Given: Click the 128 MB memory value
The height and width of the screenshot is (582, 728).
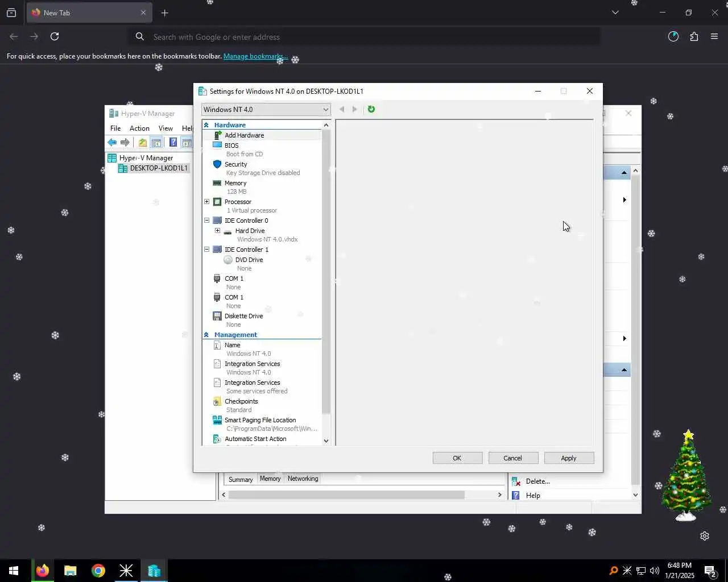Looking at the screenshot, I should coord(237,192).
